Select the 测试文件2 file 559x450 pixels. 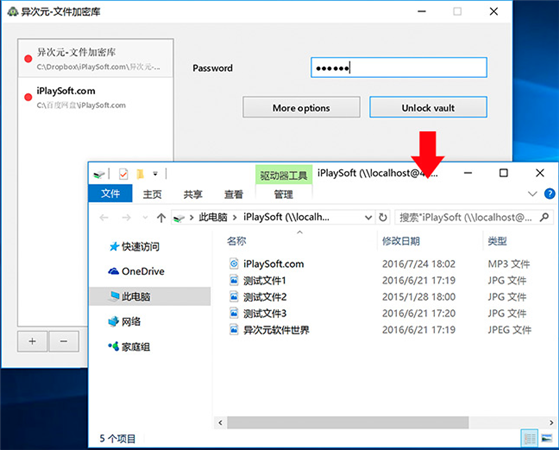click(x=265, y=297)
